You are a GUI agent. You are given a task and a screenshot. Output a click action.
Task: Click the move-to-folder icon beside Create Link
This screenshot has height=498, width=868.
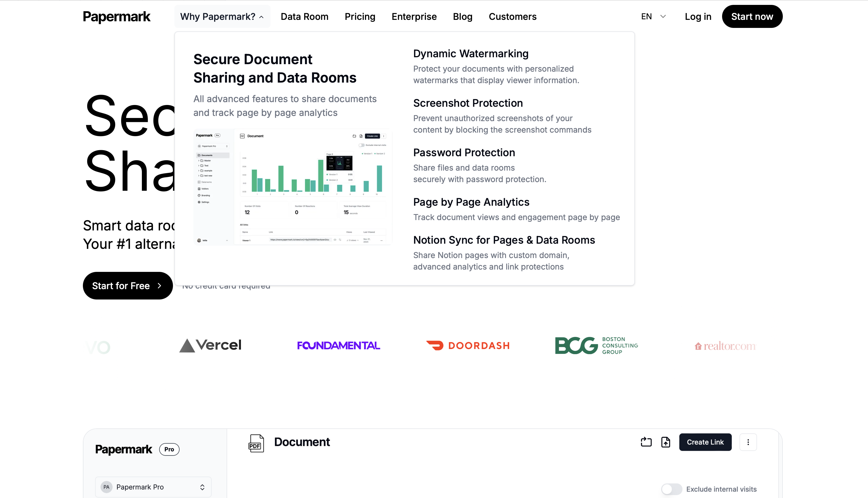coord(646,442)
